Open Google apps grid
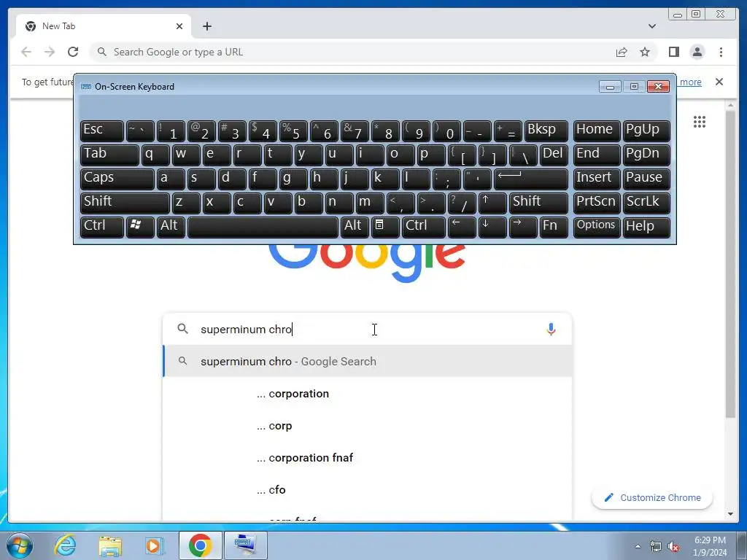747x560 pixels. click(700, 122)
